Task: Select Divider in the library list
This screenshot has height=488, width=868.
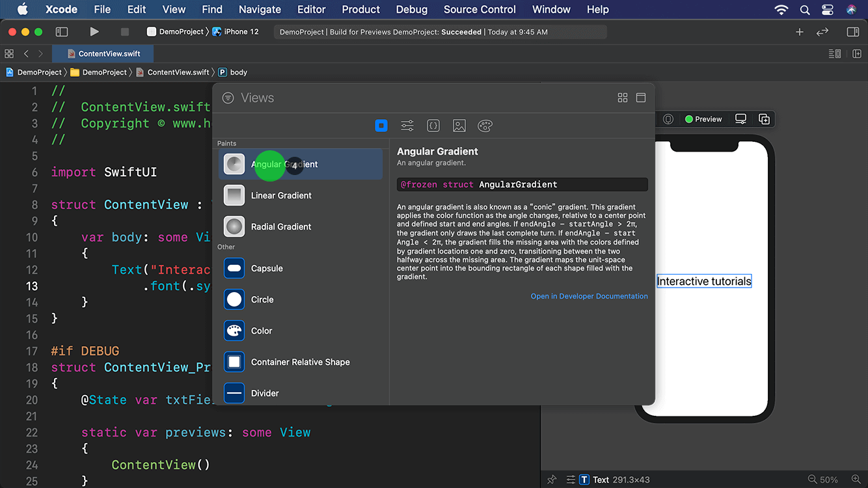Action: (301, 393)
